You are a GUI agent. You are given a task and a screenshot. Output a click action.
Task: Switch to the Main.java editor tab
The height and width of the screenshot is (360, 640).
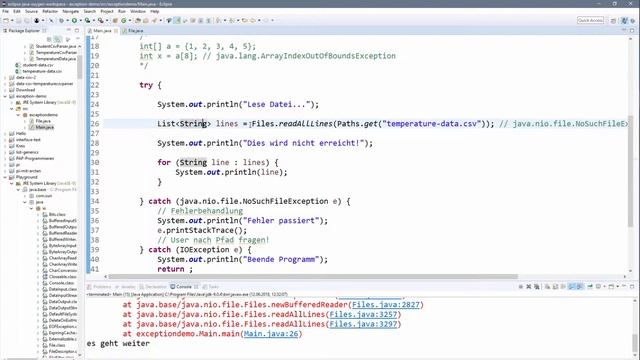coord(102,31)
